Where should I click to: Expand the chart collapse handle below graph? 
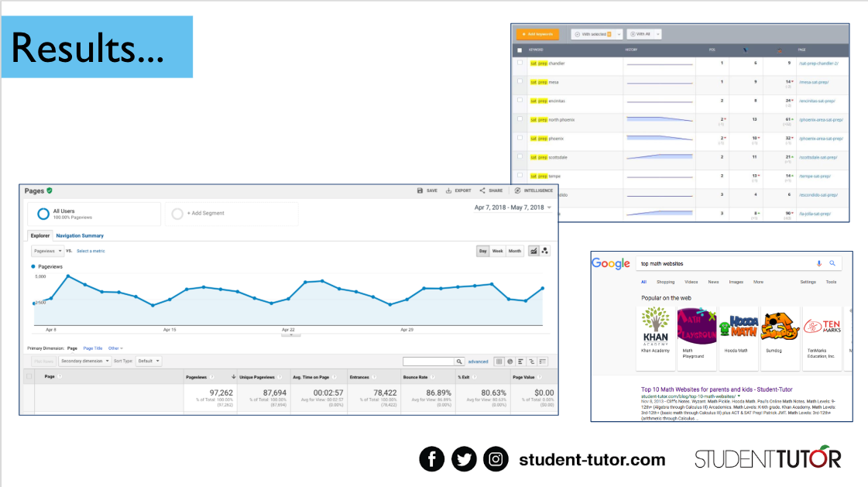point(291,334)
